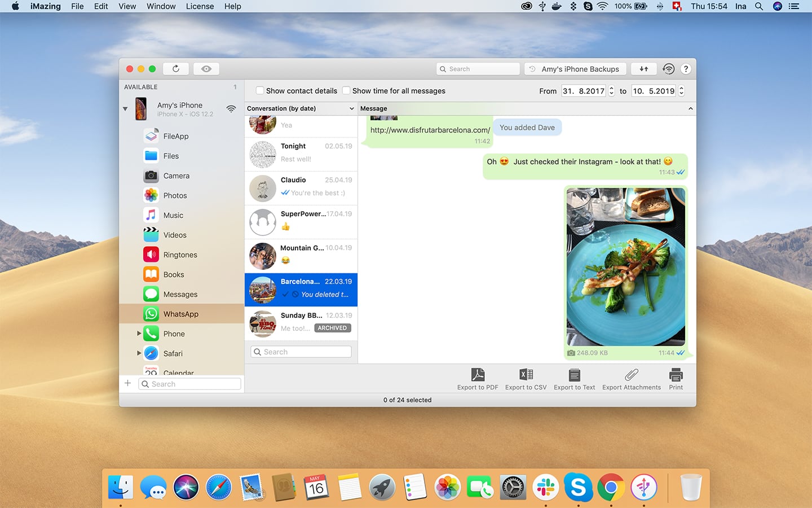Screen dimensions: 812x508
Task: Adjust the From date stepper
Action: pos(611,91)
